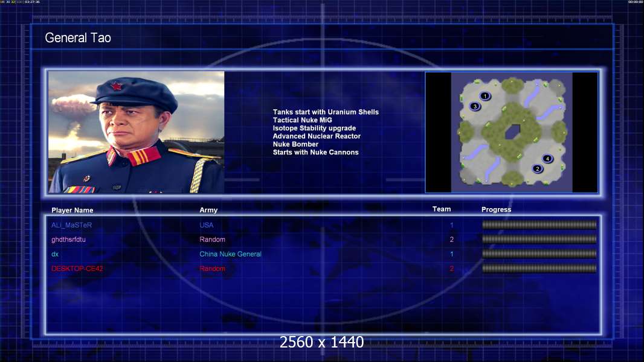Click start position marker 2 on minimap
This screenshot has width=644, height=362.
click(537, 168)
